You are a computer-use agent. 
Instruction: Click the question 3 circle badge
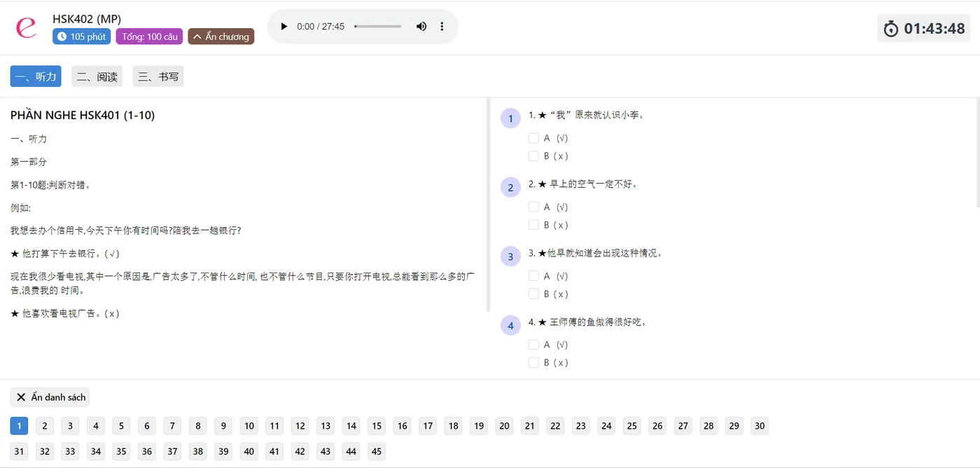pyautogui.click(x=510, y=256)
